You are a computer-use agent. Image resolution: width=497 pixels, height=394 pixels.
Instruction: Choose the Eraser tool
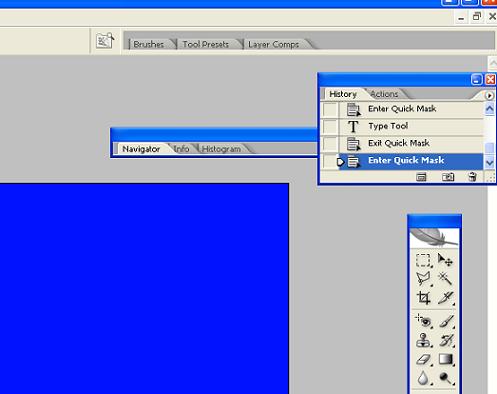point(423,359)
